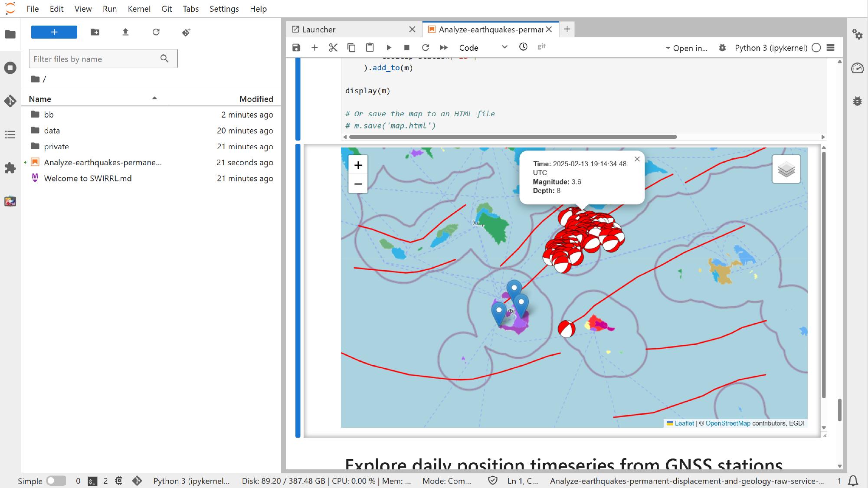Viewport: 868px width, 488px height.
Task: Toggle Simple mode in the status bar
Action: click(56, 481)
